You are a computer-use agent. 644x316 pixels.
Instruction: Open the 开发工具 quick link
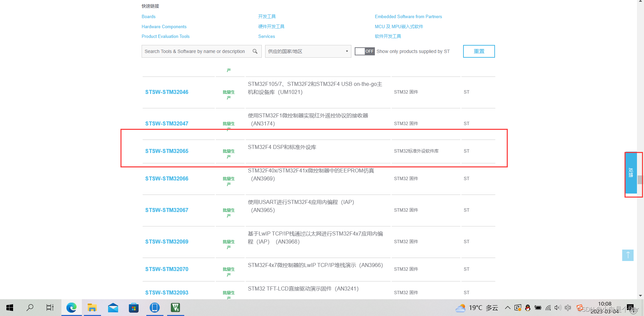(267, 16)
